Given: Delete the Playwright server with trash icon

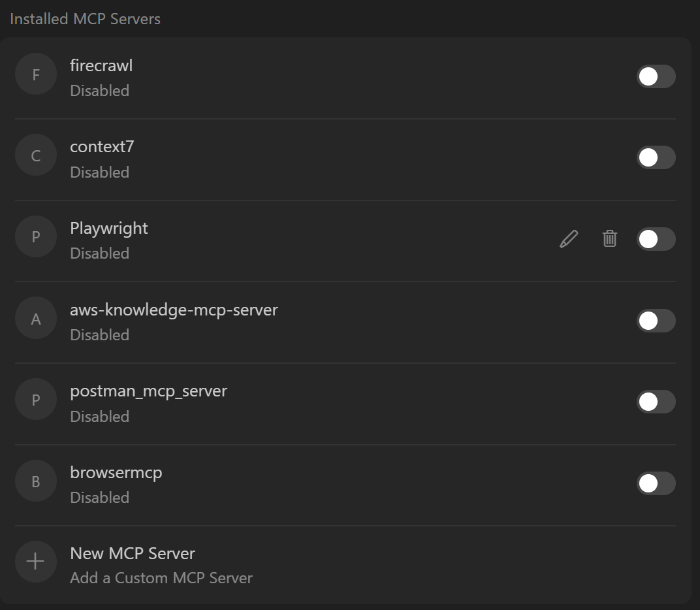Looking at the screenshot, I should tap(610, 238).
